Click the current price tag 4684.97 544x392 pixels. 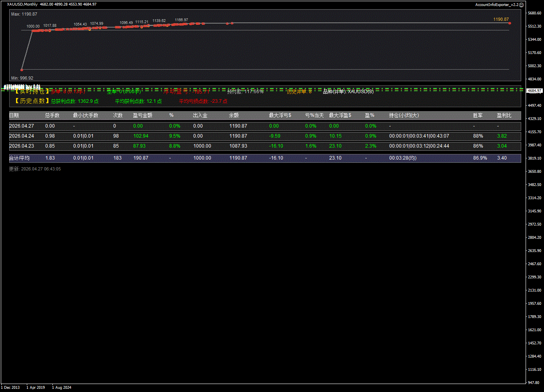click(534, 91)
